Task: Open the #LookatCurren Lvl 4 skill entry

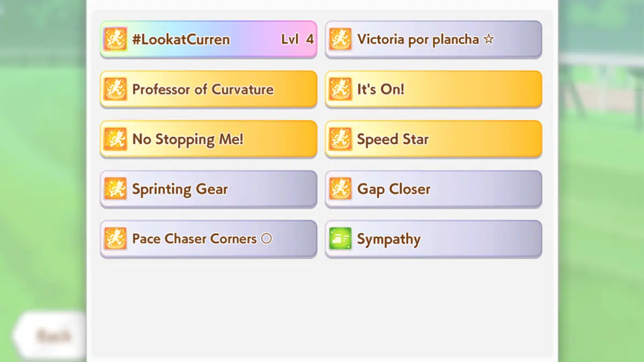Action: click(208, 39)
